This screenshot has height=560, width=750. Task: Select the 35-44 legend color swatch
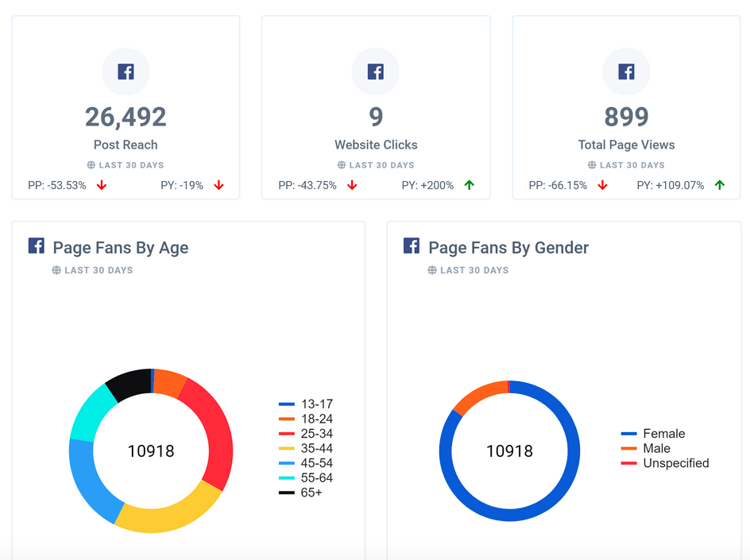point(287,449)
